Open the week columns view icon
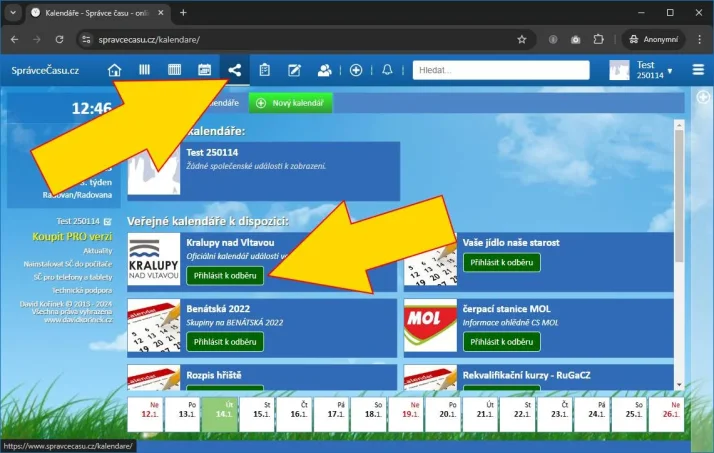The image size is (714, 453). click(x=145, y=70)
